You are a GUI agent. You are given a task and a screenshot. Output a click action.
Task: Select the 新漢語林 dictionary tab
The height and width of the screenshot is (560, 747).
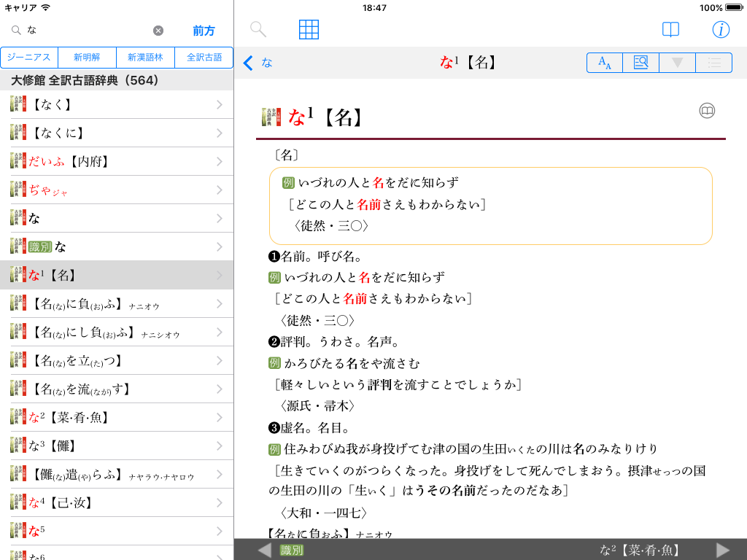point(146,58)
